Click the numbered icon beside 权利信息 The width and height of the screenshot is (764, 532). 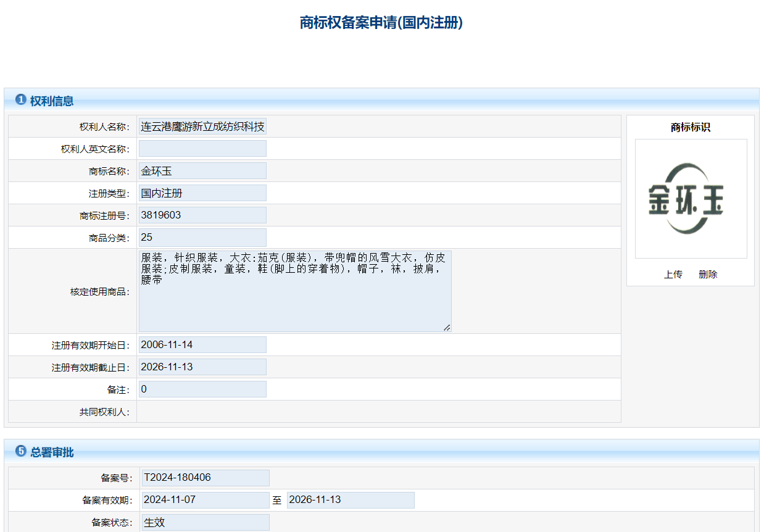click(21, 100)
